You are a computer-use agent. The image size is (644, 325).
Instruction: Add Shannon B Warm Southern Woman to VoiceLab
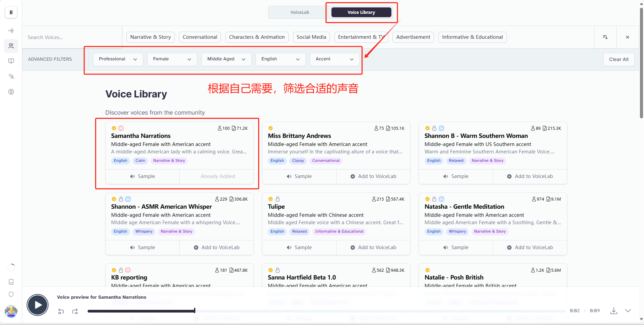click(x=530, y=176)
